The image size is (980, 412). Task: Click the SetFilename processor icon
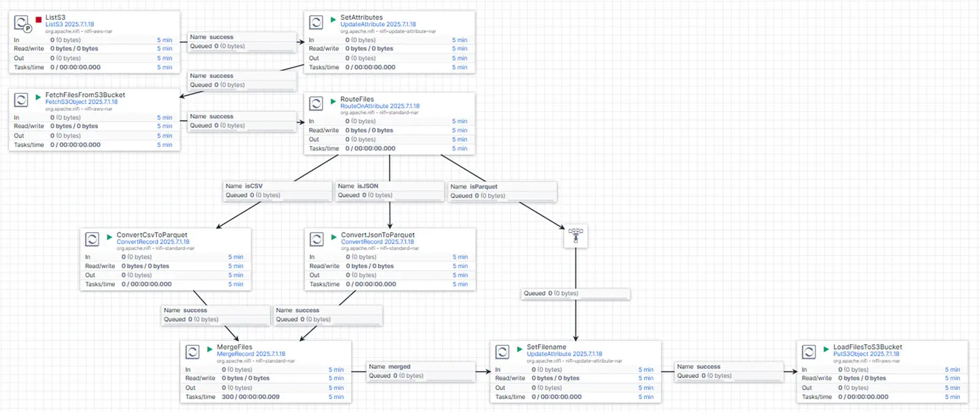502,352
